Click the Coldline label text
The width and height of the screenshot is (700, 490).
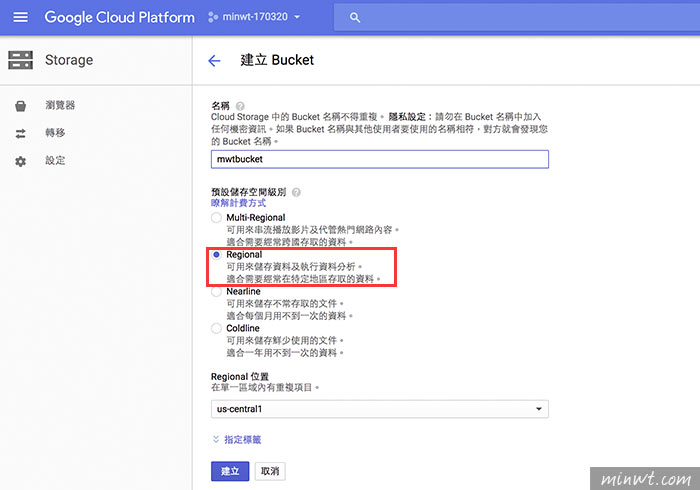(242, 328)
